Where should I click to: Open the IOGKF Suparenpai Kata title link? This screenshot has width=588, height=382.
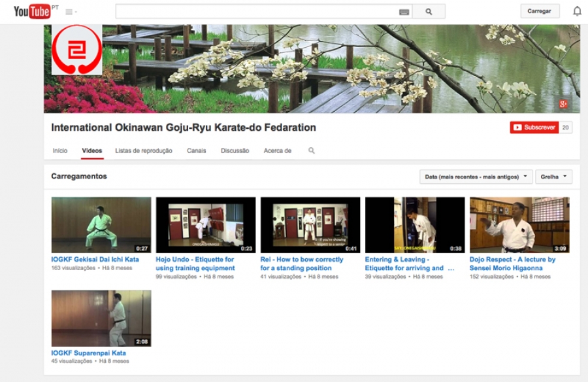(x=89, y=353)
